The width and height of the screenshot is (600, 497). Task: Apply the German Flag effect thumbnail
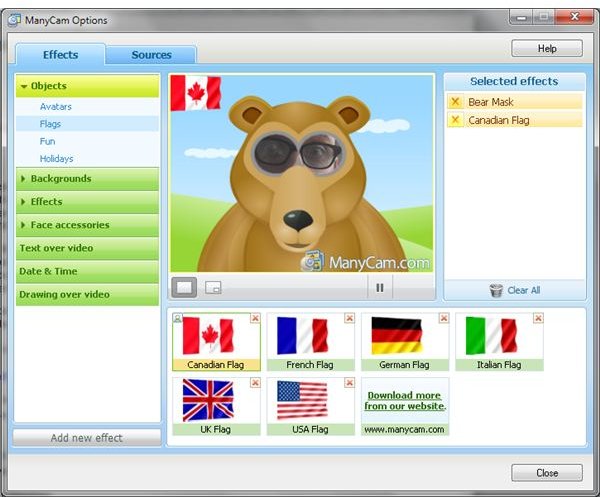tap(405, 342)
